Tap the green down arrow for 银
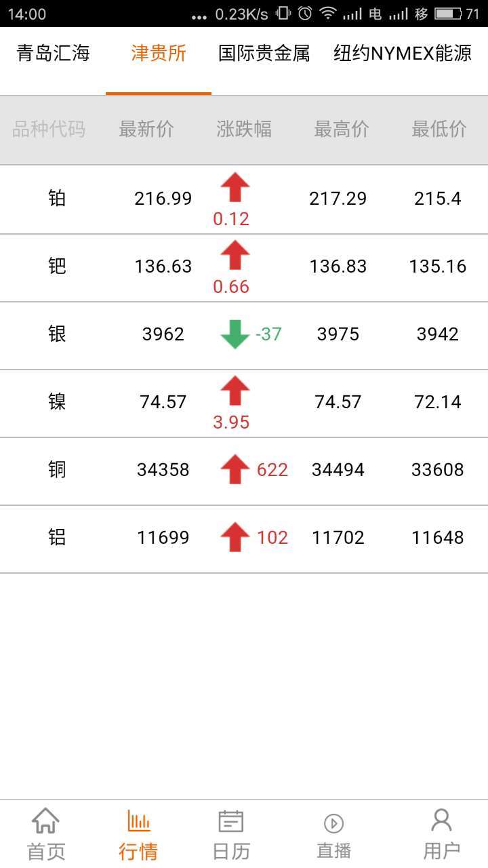The image size is (488, 868). click(235, 334)
